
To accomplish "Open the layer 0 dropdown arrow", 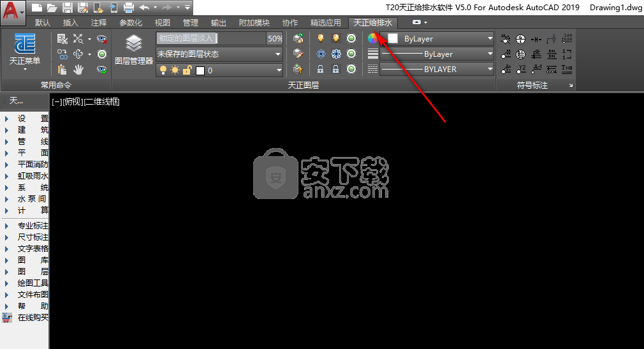I will click(x=279, y=70).
